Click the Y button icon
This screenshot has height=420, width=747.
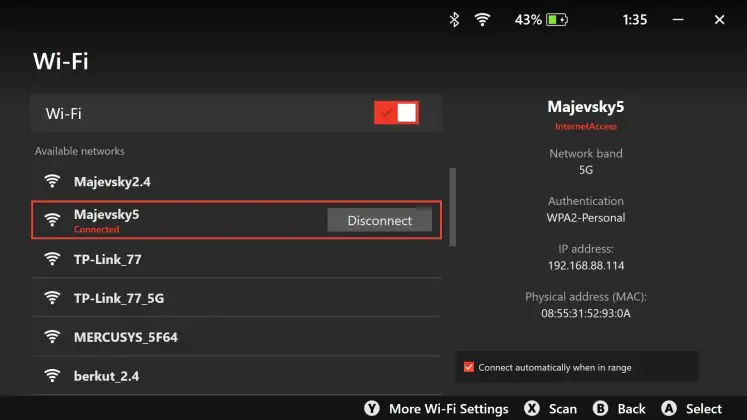click(372, 408)
